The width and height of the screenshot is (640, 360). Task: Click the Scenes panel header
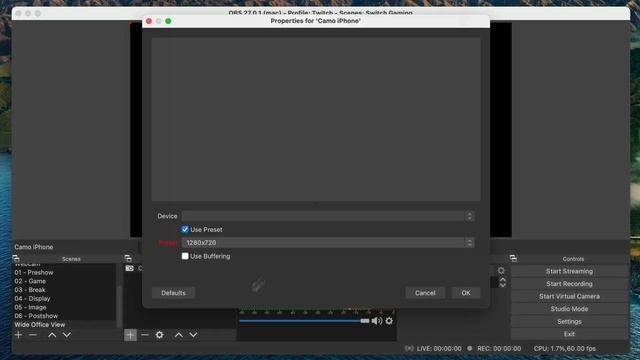coord(71,259)
